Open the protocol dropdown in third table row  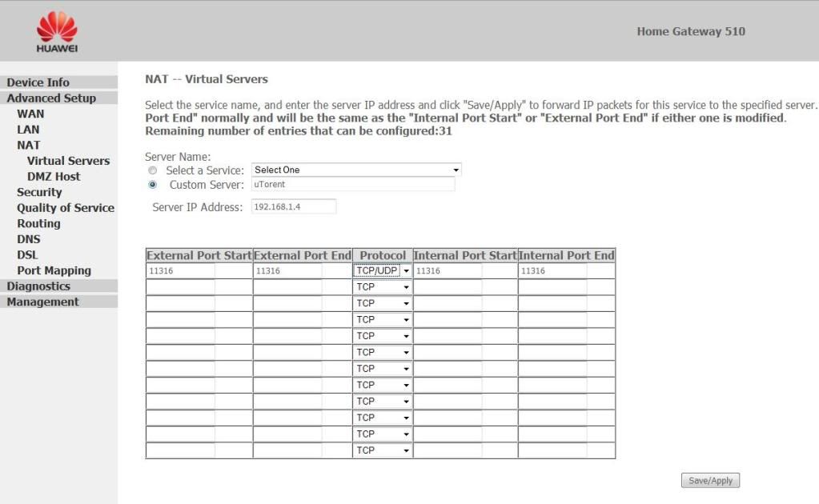[383, 303]
